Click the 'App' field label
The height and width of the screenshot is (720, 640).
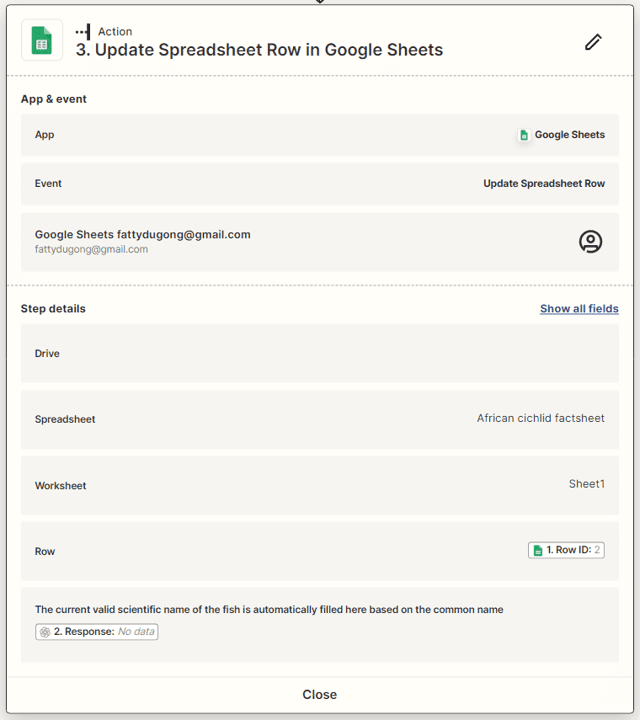(x=45, y=135)
